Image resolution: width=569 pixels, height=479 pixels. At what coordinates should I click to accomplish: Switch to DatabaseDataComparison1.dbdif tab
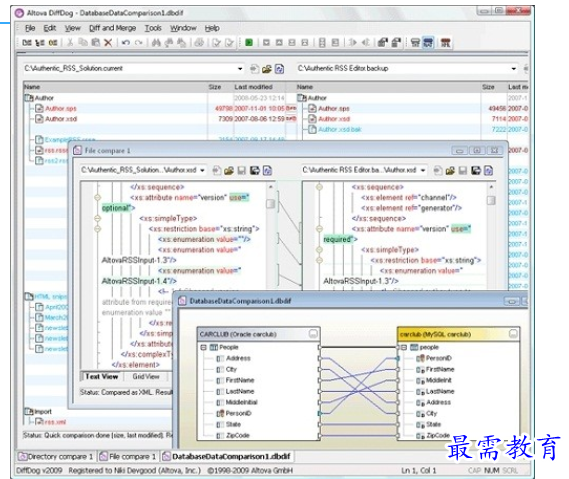[227, 457]
